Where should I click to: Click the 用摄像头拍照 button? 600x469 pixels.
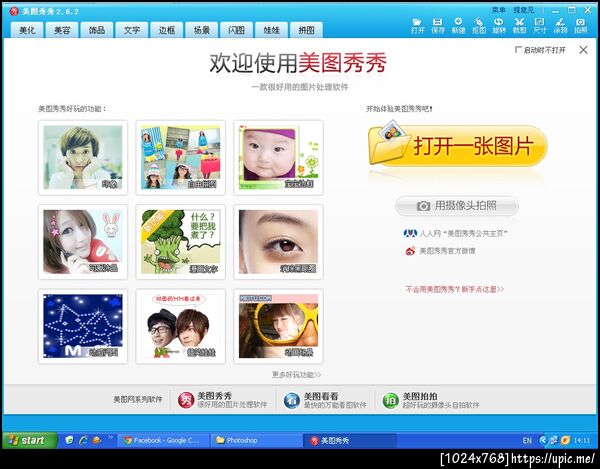tap(457, 206)
